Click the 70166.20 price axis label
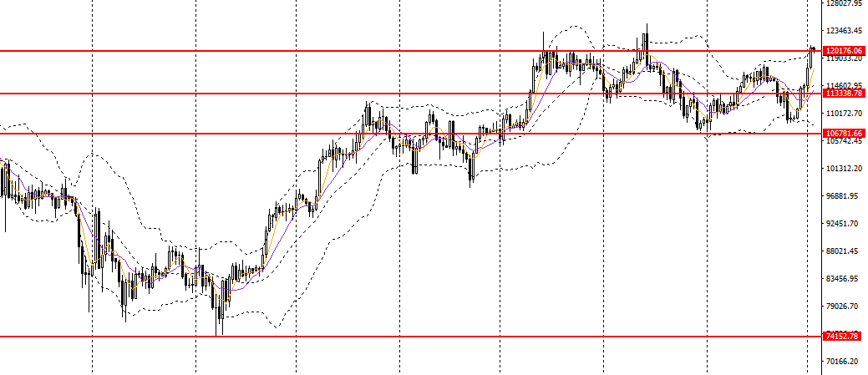 point(844,362)
